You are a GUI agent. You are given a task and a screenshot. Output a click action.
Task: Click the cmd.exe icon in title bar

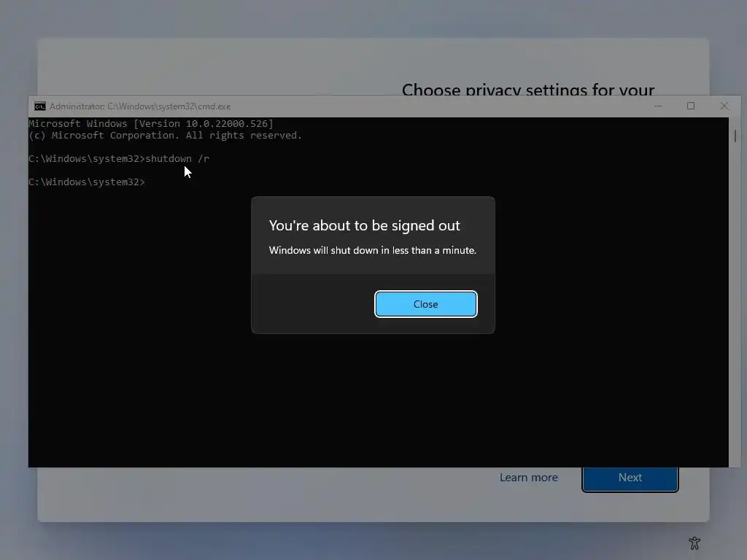click(x=40, y=106)
